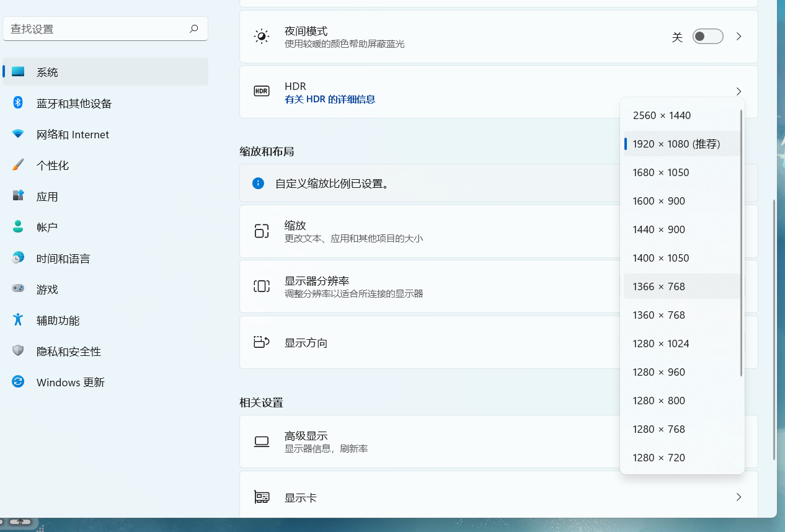Click the settings page vertical scrollbar

774,330
